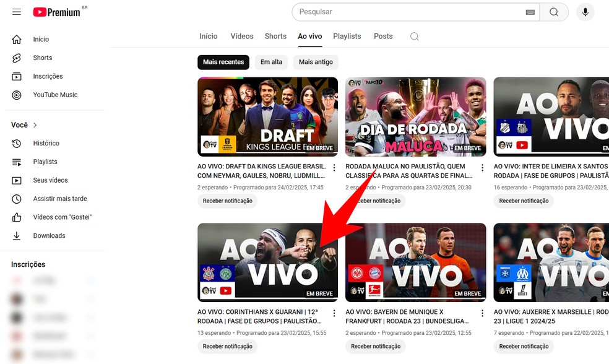Expand the hamburger navigation menu
609x364 pixels.
[x=16, y=12]
